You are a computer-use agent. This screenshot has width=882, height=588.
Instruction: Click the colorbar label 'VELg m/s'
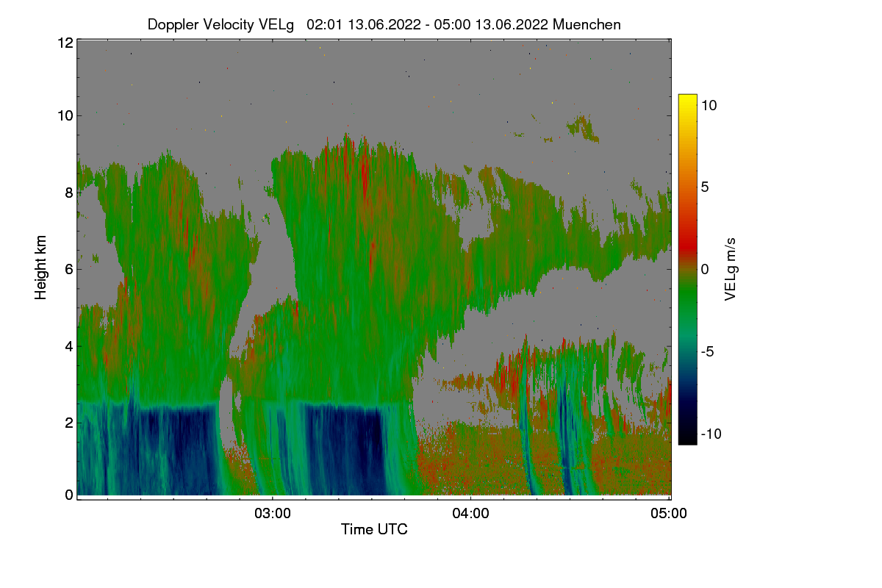tap(731, 269)
